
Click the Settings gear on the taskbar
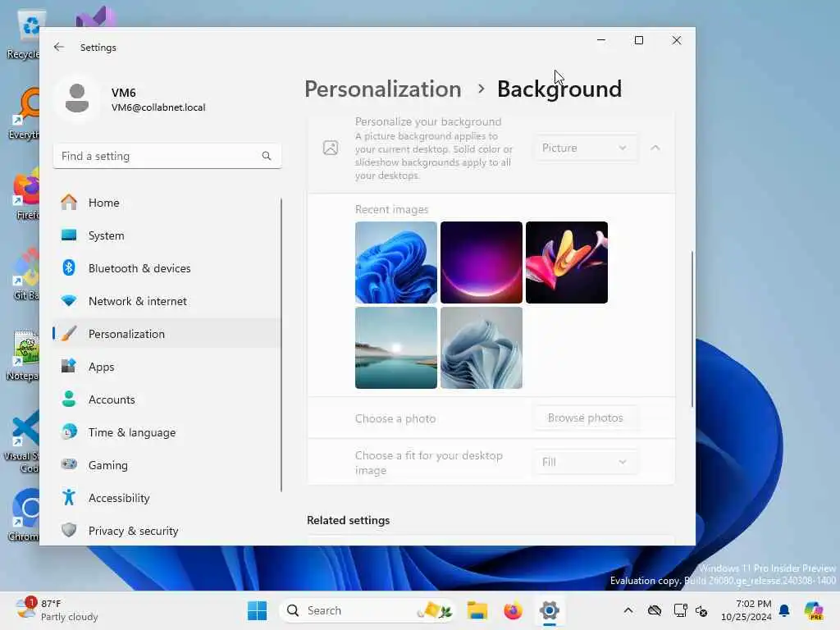tap(549, 610)
